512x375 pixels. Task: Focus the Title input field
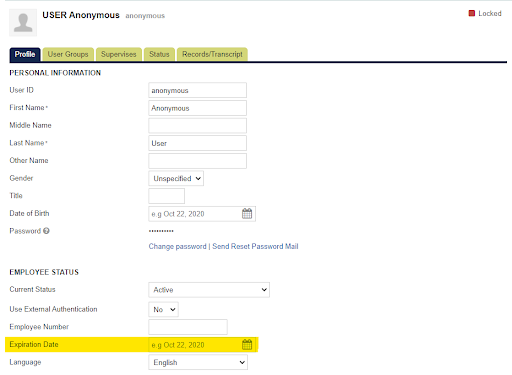tap(166, 196)
